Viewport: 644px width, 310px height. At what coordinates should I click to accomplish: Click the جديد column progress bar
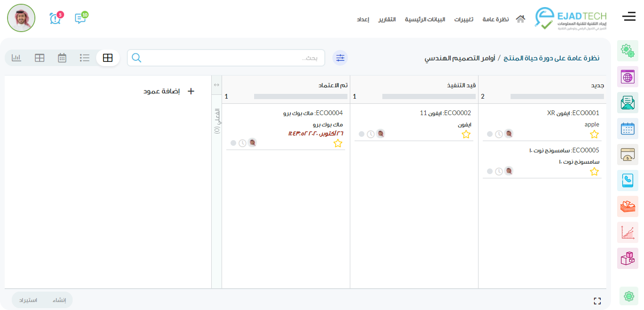tap(557, 97)
